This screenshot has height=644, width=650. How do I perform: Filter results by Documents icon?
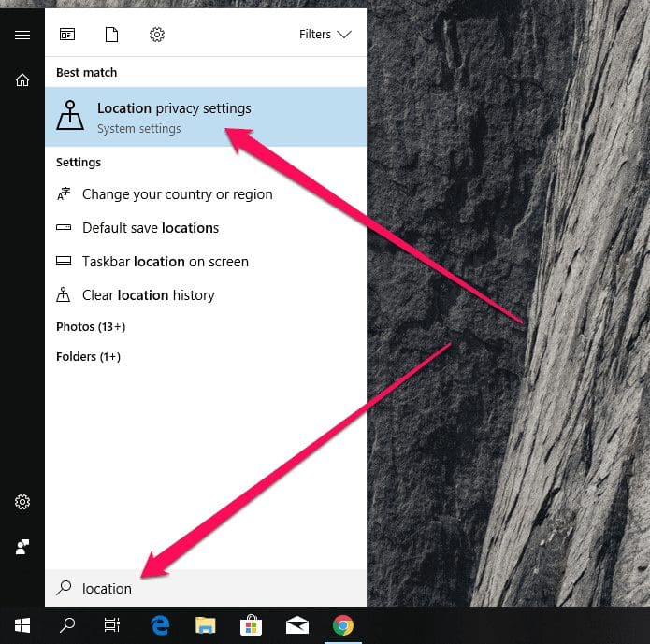tap(111, 35)
